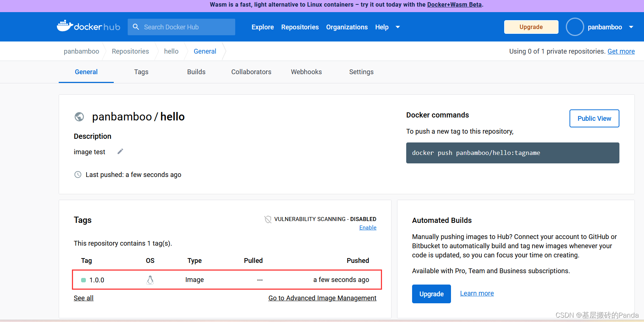Focus the Search Docker Hub field
This screenshot has width=644, height=322.
(x=181, y=27)
